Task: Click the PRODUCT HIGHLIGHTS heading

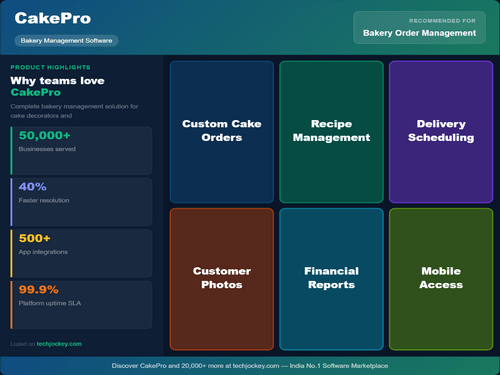Action: coord(50,67)
